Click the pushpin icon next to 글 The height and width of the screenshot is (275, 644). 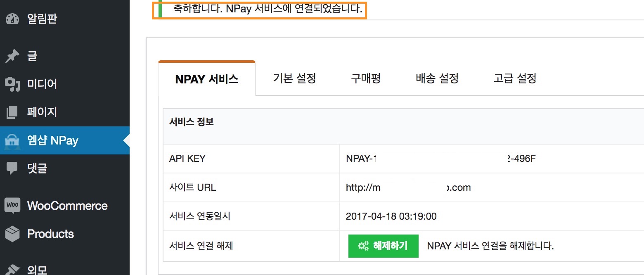click(x=12, y=57)
